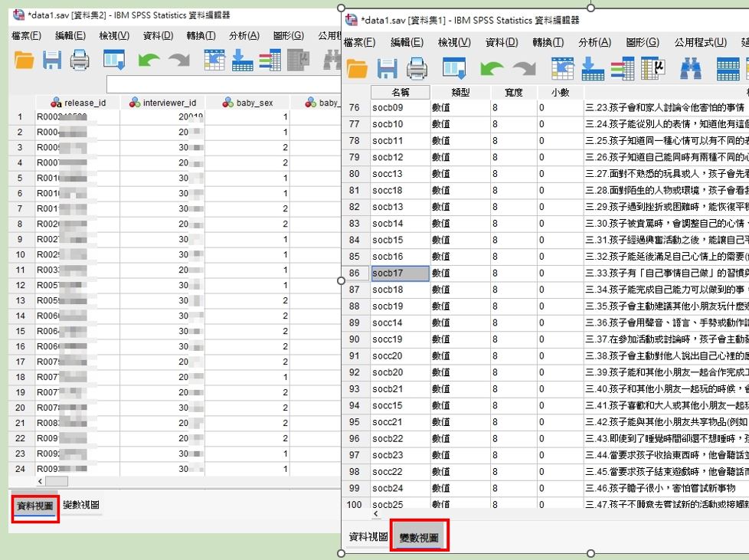
Task: Open 轉換(T) menu in left window
Action: [201, 35]
